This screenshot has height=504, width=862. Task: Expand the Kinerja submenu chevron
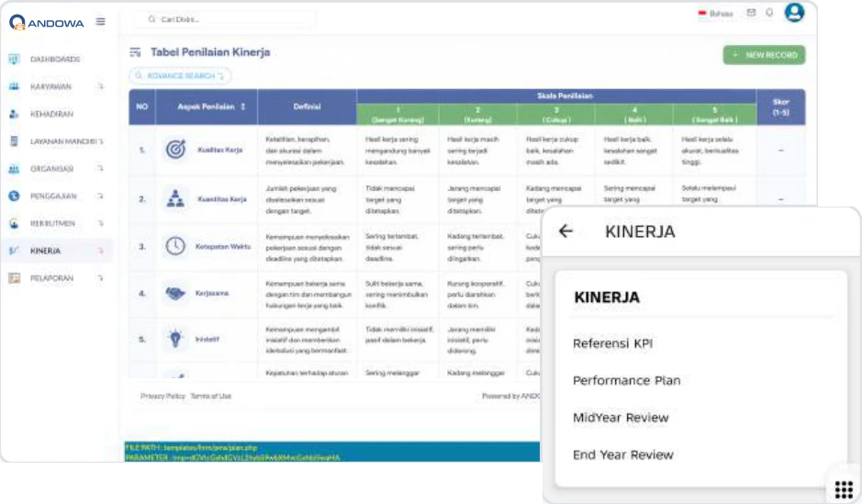click(101, 251)
